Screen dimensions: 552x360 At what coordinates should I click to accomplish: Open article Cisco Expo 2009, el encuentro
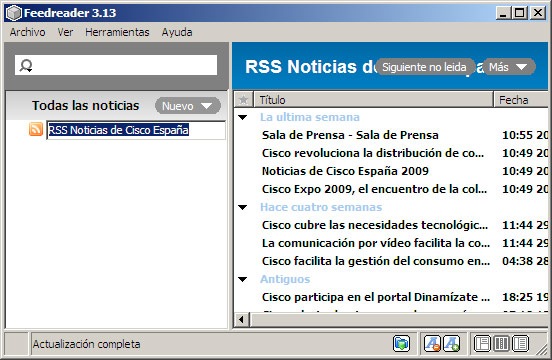pyautogui.click(x=375, y=189)
